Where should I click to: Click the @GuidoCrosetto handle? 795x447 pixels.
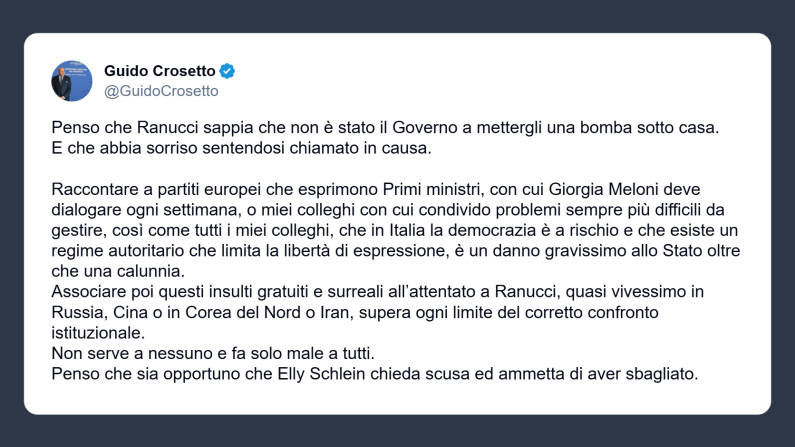pos(161,91)
